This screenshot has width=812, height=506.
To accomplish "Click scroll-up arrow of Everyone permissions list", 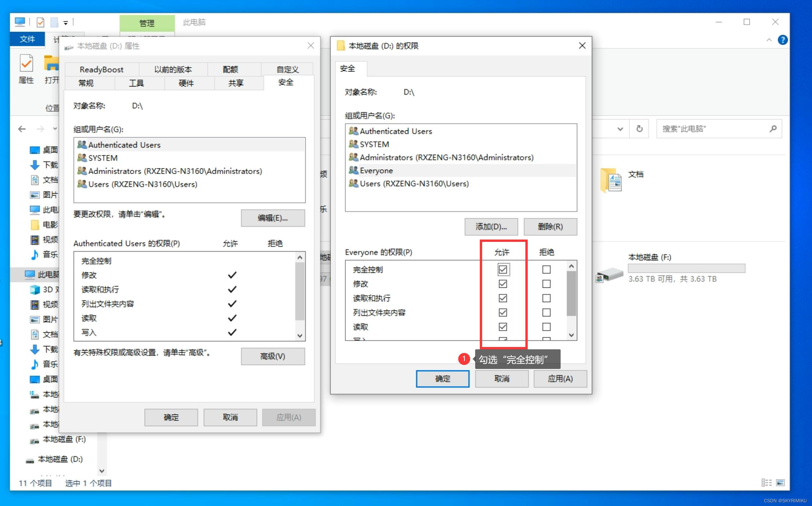I will point(571,266).
